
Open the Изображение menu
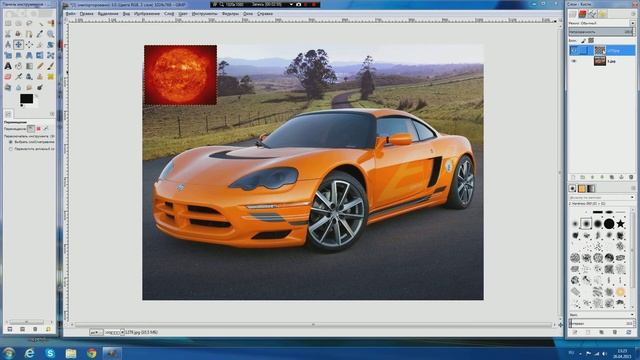[147, 13]
